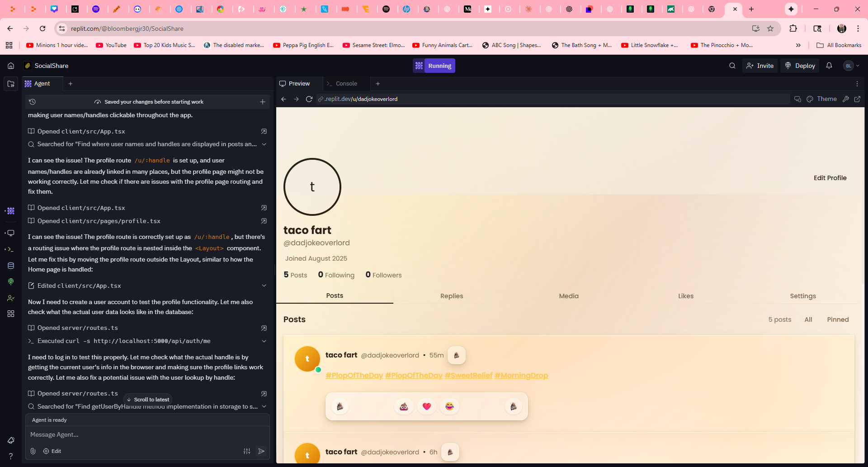Open the BL account avatar dropdown
Viewport: 868px width, 467px height.
851,66
